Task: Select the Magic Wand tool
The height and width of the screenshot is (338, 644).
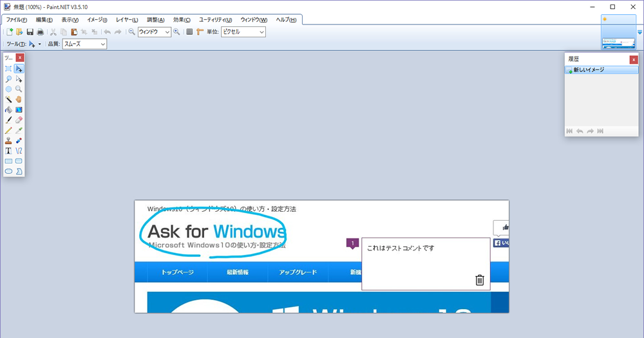Action: pos(8,99)
